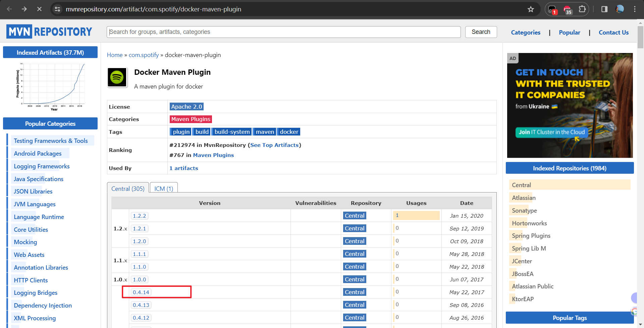Open com.spotify breadcrumb link
This screenshot has height=328, width=644.
[144, 55]
